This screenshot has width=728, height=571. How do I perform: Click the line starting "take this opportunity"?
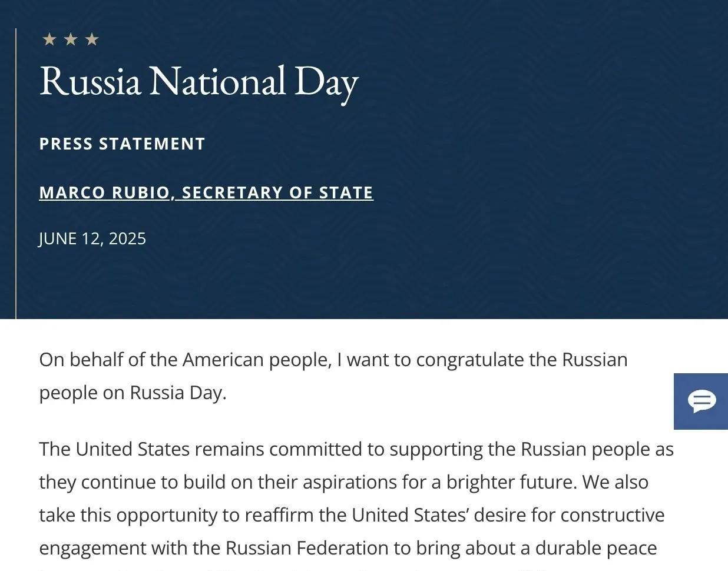click(x=352, y=515)
